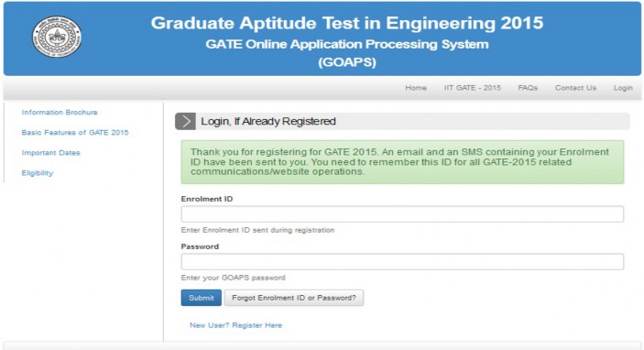
Task: Open the Information Brochure link
Action: point(60,112)
